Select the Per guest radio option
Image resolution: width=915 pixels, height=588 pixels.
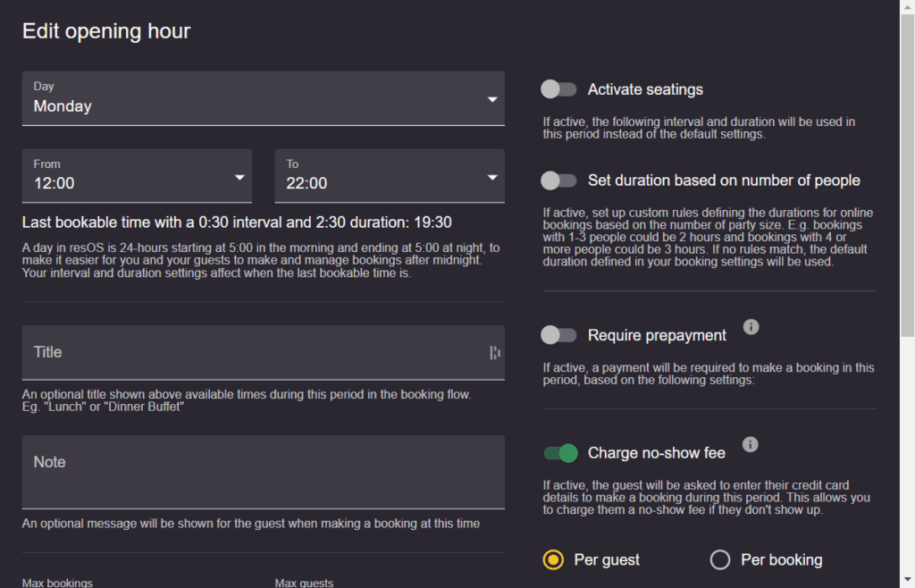click(x=553, y=559)
